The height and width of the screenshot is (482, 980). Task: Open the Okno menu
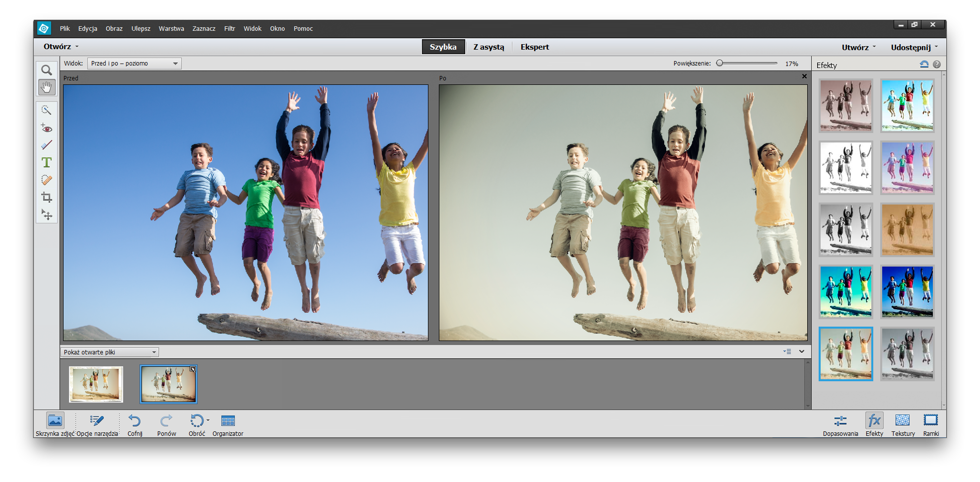tap(278, 28)
